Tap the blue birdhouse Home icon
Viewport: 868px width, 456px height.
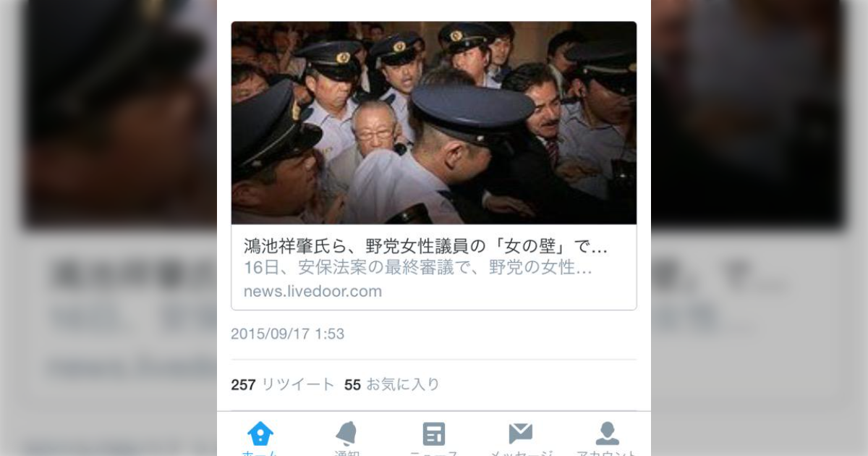[260, 434]
